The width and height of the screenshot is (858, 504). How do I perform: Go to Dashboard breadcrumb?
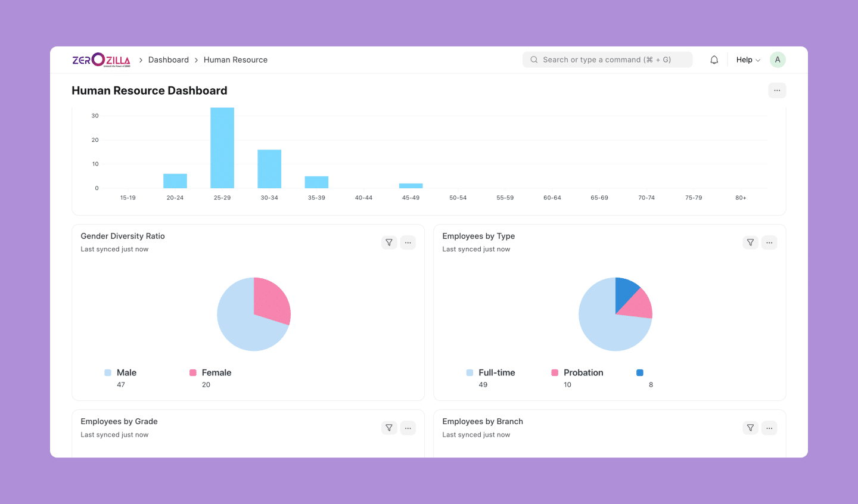pyautogui.click(x=168, y=60)
